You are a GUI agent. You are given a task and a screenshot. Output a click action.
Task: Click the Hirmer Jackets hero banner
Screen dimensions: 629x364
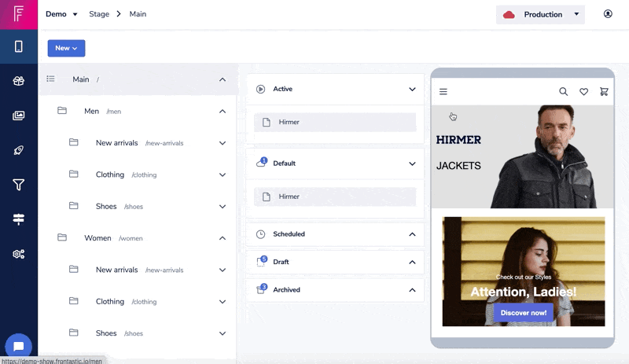[x=522, y=156]
